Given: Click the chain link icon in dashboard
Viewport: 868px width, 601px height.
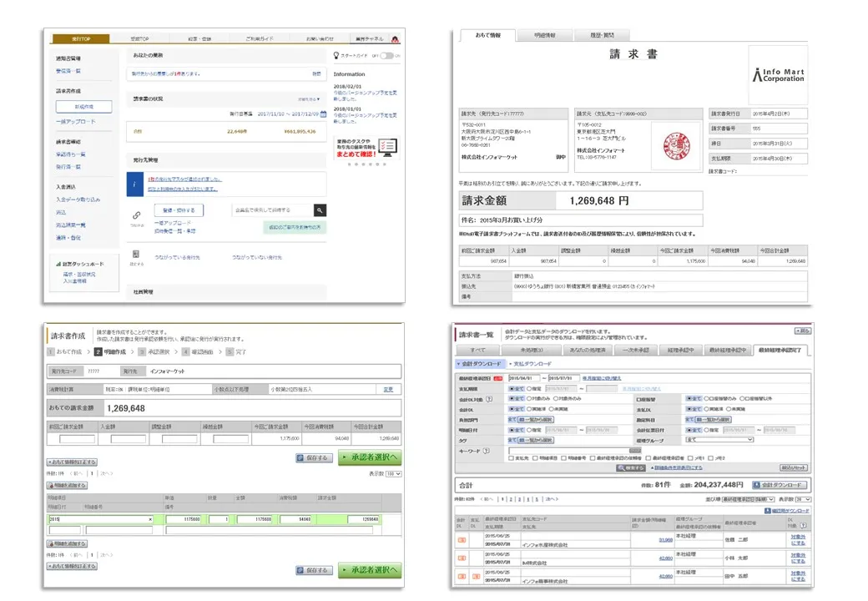Looking at the screenshot, I should [136, 215].
